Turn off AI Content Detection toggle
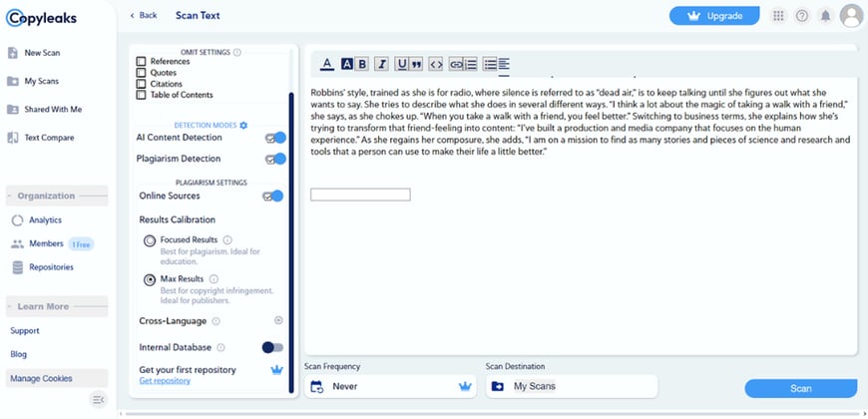Viewport: 868px width, 419px height. pos(274,138)
